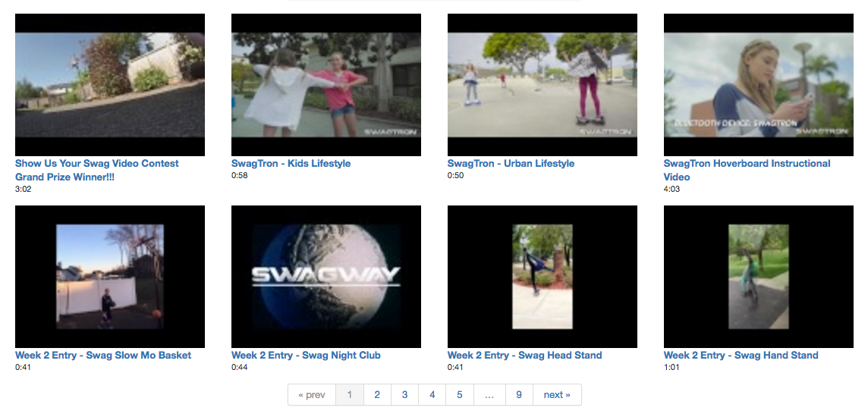This screenshot has height=417, width=868.
Task: Go to the previous page with « prev
Action: coord(312,395)
